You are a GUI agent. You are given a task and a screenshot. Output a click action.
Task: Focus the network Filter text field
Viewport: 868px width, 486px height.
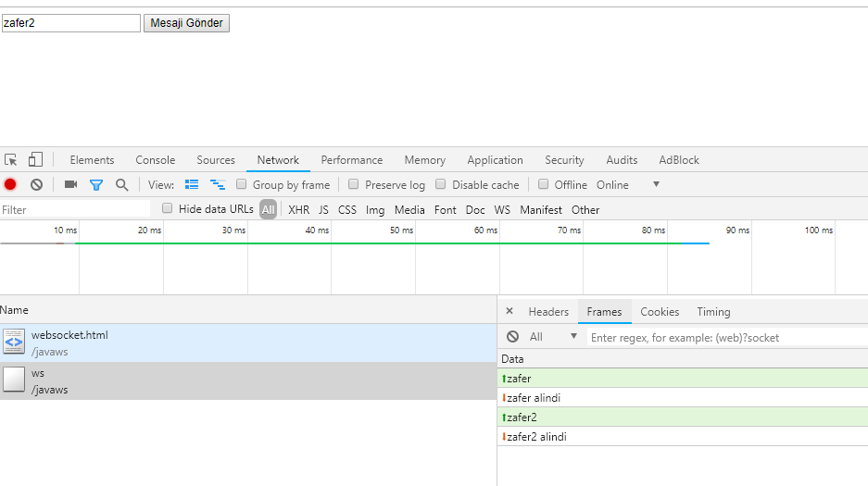point(75,209)
